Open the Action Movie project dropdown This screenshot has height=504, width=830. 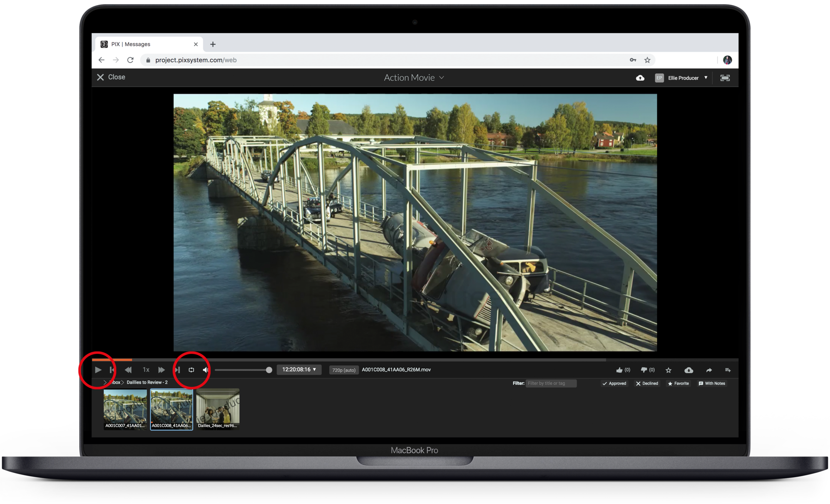(x=414, y=78)
